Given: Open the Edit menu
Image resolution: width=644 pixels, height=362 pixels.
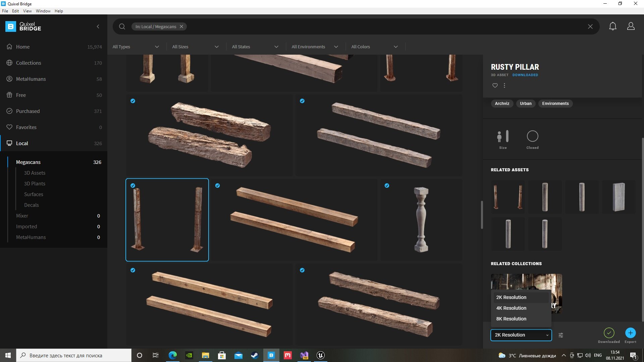Looking at the screenshot, I should [x=15, y=11].
